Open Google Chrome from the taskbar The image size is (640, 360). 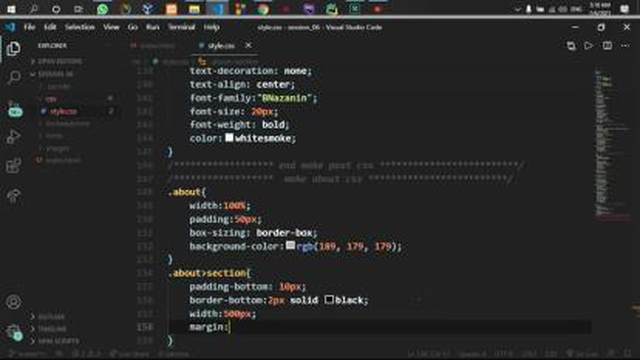(263, 9)
